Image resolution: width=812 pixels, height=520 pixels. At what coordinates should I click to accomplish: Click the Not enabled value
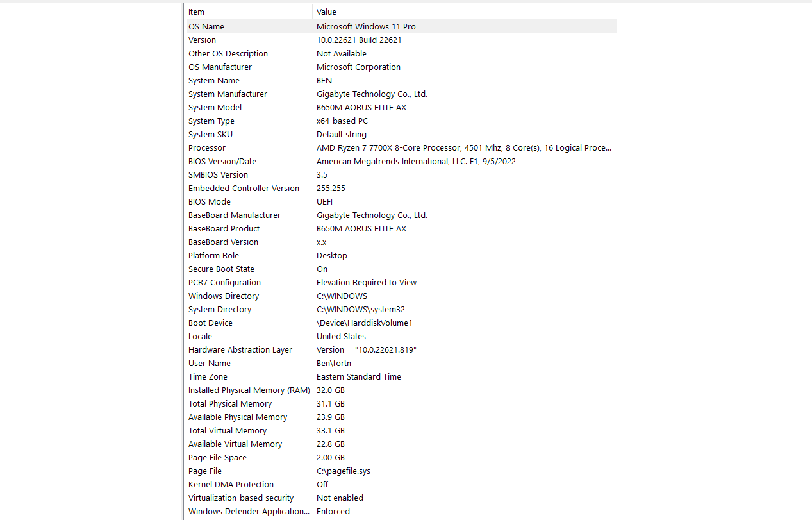pyautogui.click(x=340, y=498)
